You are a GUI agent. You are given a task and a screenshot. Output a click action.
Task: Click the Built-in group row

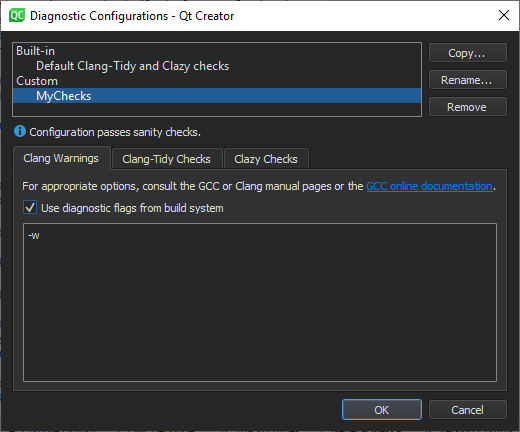coord(217,51)
